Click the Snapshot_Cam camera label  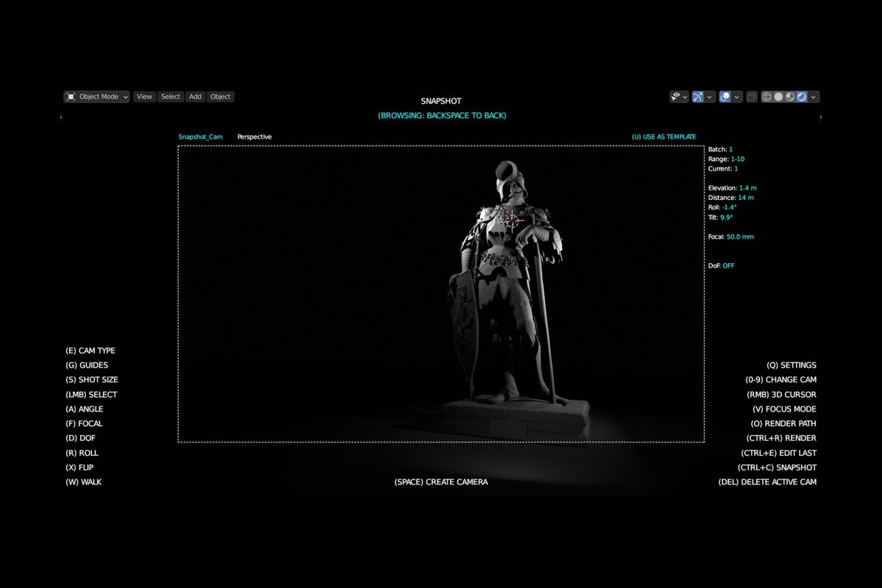click(201, 137)
